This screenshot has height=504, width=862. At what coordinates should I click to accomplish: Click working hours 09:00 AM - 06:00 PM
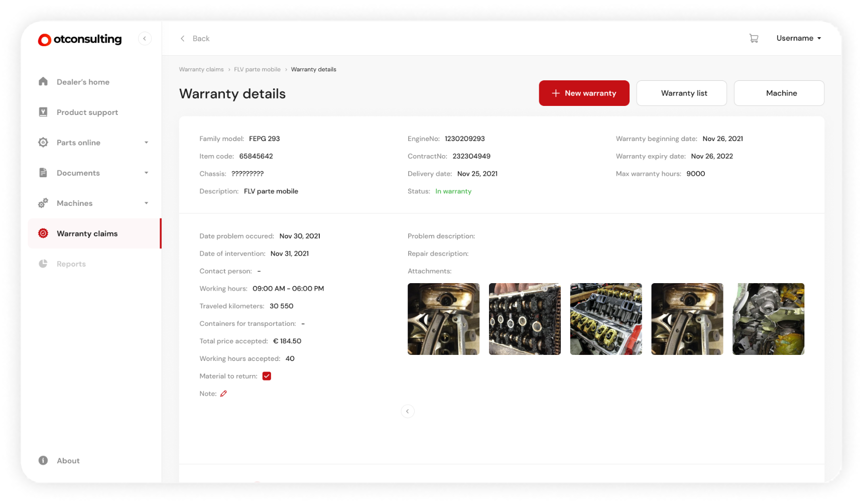pyautogui.click(x=288, y=289)
